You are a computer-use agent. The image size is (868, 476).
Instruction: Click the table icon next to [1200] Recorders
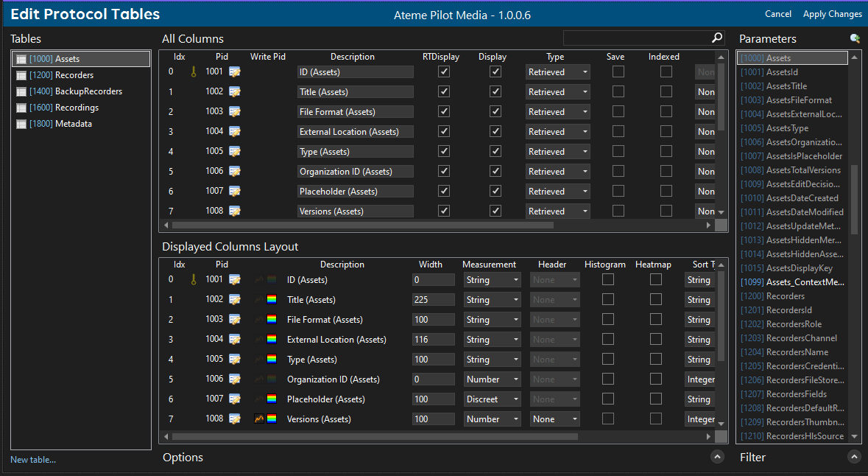(21, 74)
